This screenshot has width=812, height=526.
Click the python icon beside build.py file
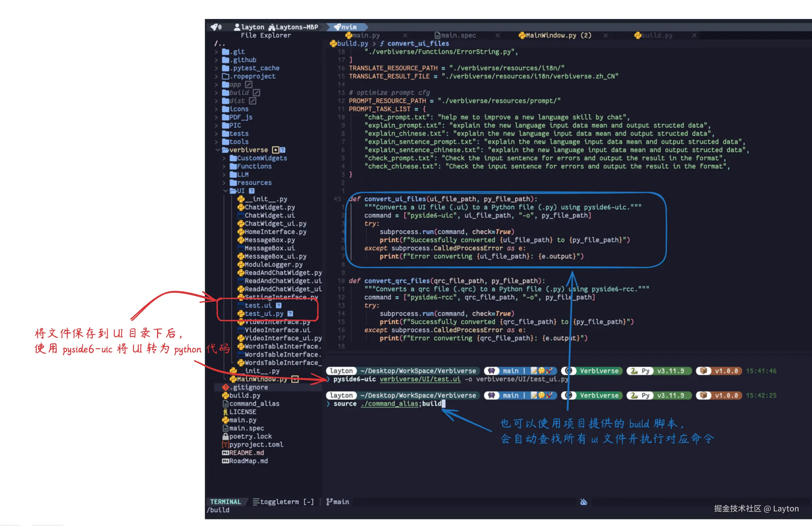point(225,395)
